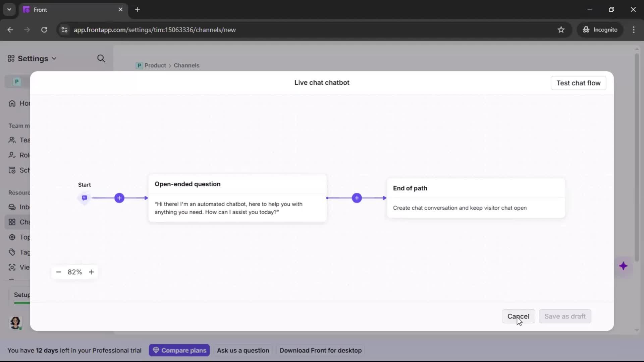Image resolution: width=644 pixels, height=362 pixels.
Task: Open Chrome's three-dot menu
Action: point(634,29)
